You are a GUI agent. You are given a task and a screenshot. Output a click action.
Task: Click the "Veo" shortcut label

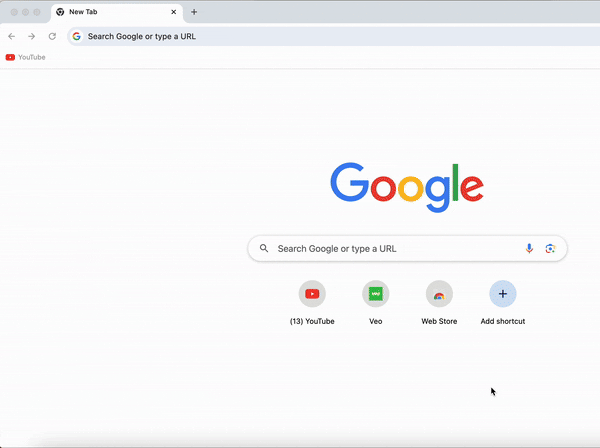tap(376, 321)
